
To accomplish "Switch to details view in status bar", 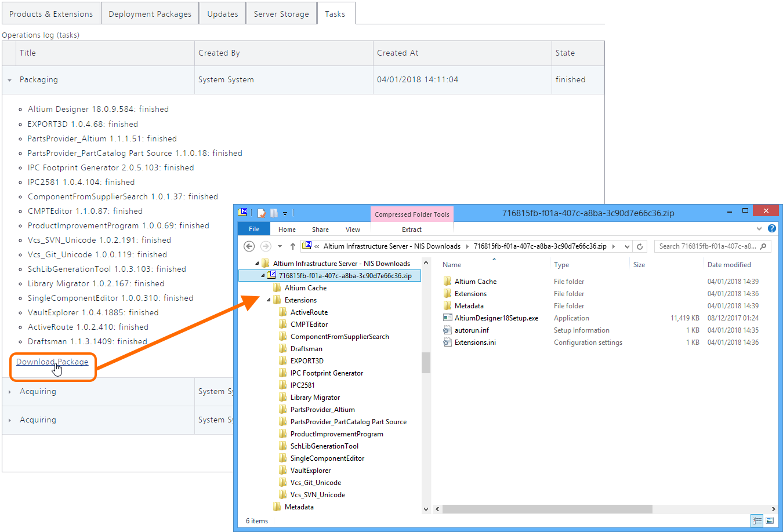I will click(757, 521).
